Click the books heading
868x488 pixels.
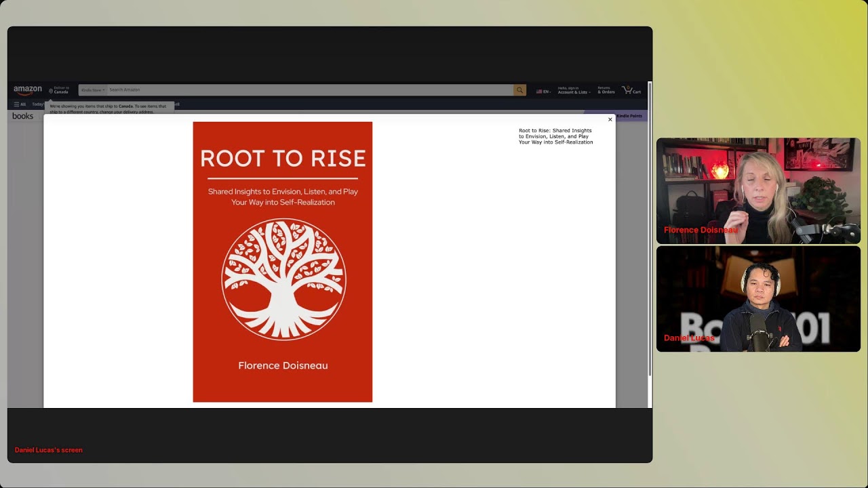(22, 116)
